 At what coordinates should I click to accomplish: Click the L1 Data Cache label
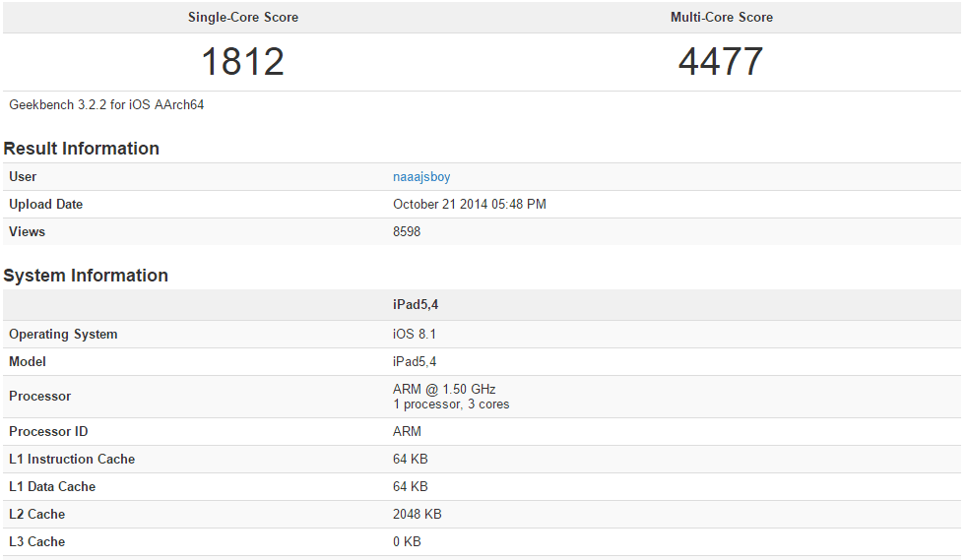[x=52, y=487]
